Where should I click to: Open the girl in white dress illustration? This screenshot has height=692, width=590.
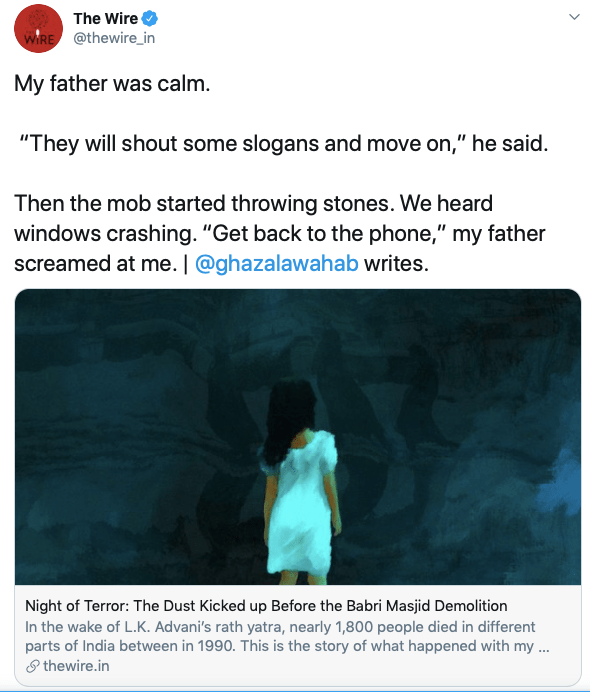[x=300, y=483]
